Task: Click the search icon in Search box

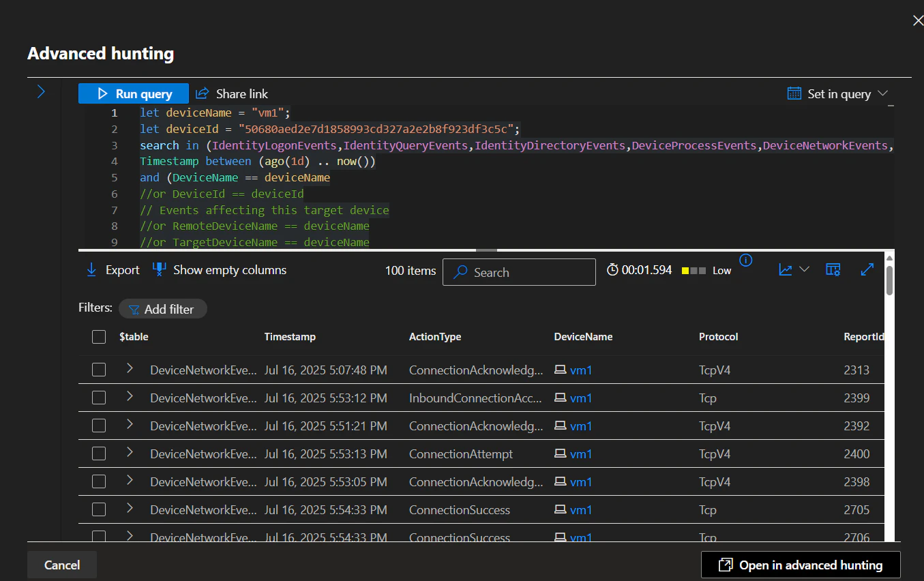Action: (461, 272)
